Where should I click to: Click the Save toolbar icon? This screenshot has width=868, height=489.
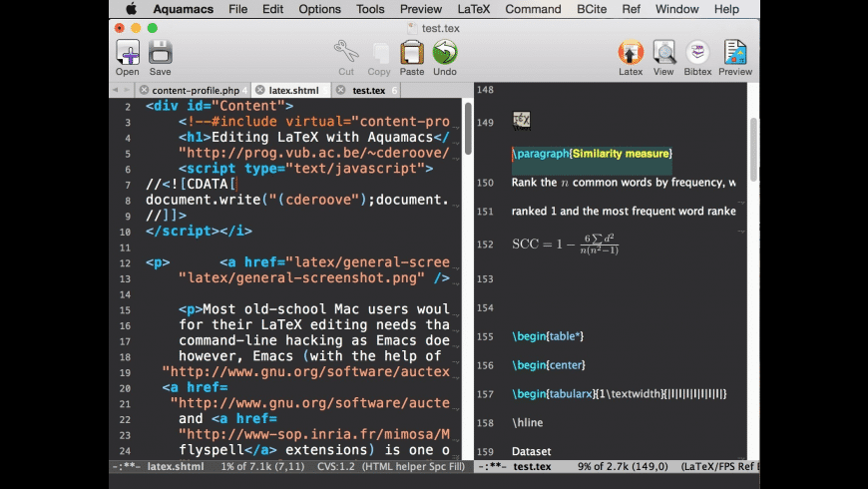(161, 53)
